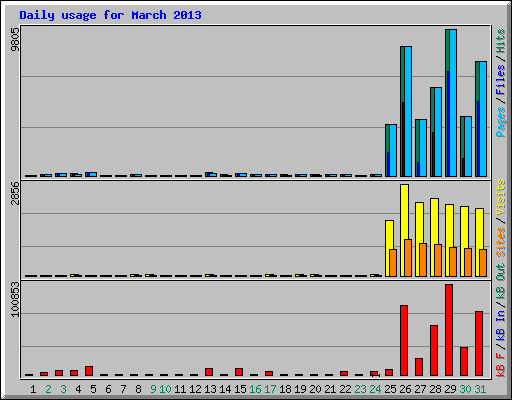Click the 9805 axis value
The image size is (512, 400).
[15, 40]
